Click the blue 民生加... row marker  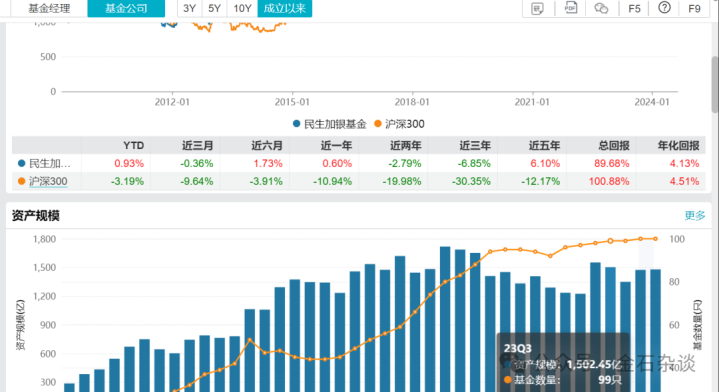click(x=22, y=163)
